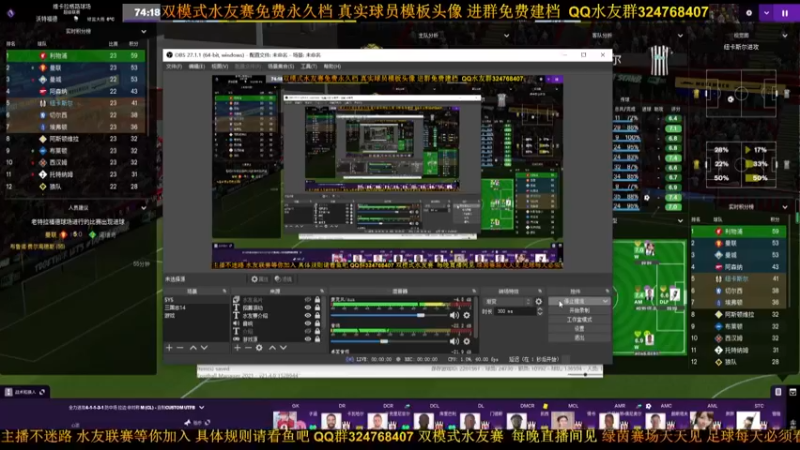Screen dimensions: 800x450
Task: Click the 停止推流 stop streaming button
Action: pos(574,302)
